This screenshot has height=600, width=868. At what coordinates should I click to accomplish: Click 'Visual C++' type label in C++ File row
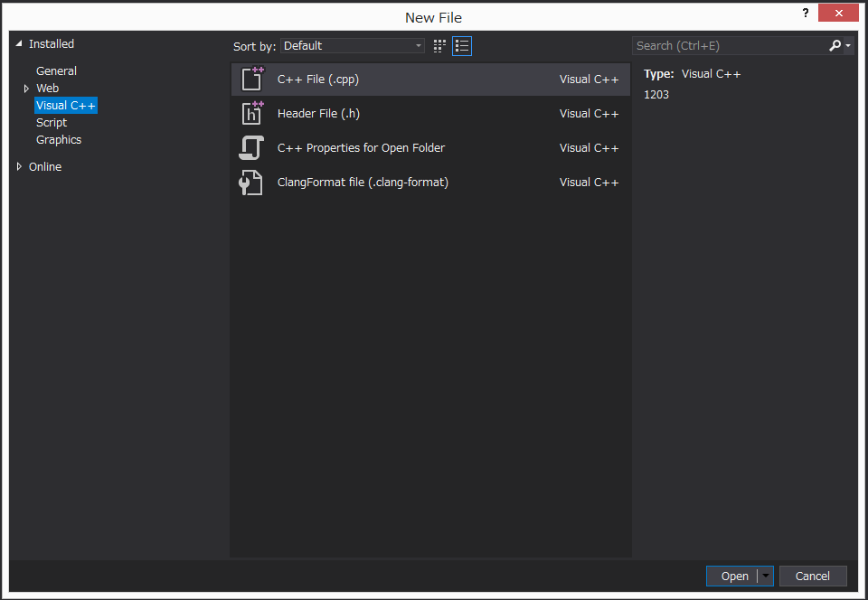tap(589, 80)
